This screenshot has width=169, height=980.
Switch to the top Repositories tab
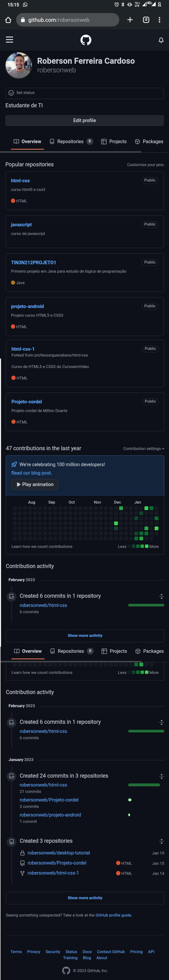(71, 142)
